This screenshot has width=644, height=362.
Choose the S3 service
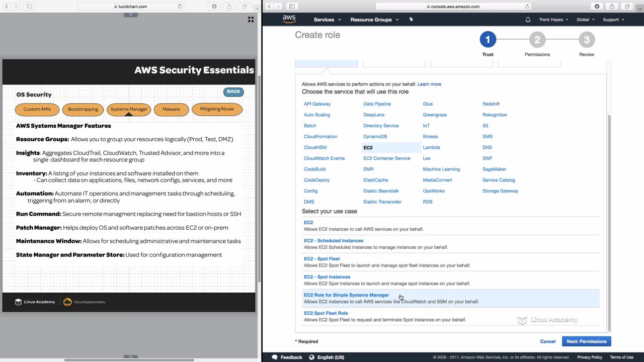pyautogui.click(x=485, y=126)
